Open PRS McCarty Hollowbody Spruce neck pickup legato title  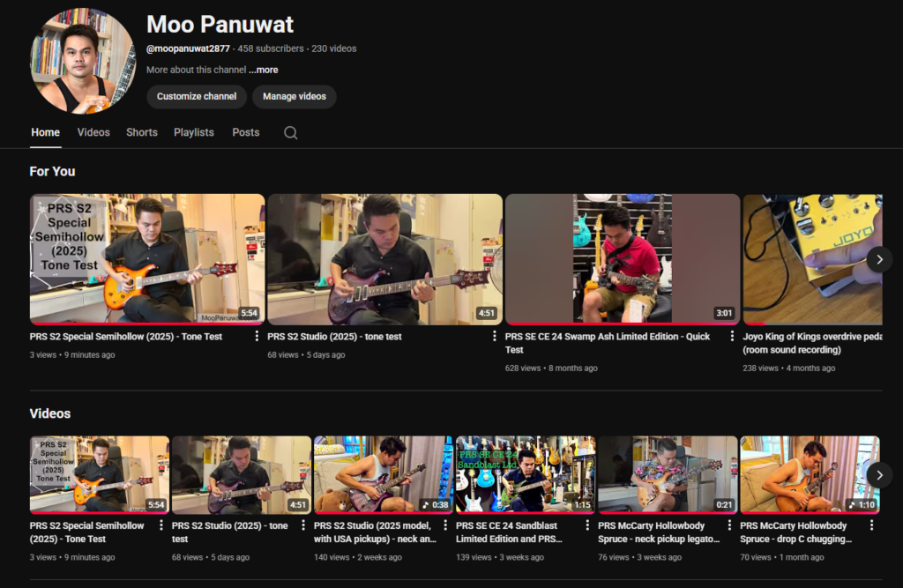[659, 532]
